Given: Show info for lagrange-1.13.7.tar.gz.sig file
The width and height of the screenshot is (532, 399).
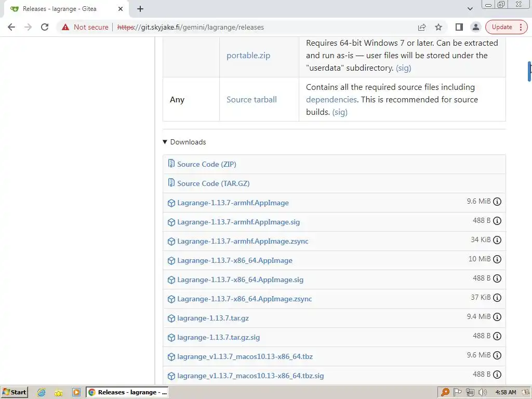Looking at the screenshot, I should point(497,336).
